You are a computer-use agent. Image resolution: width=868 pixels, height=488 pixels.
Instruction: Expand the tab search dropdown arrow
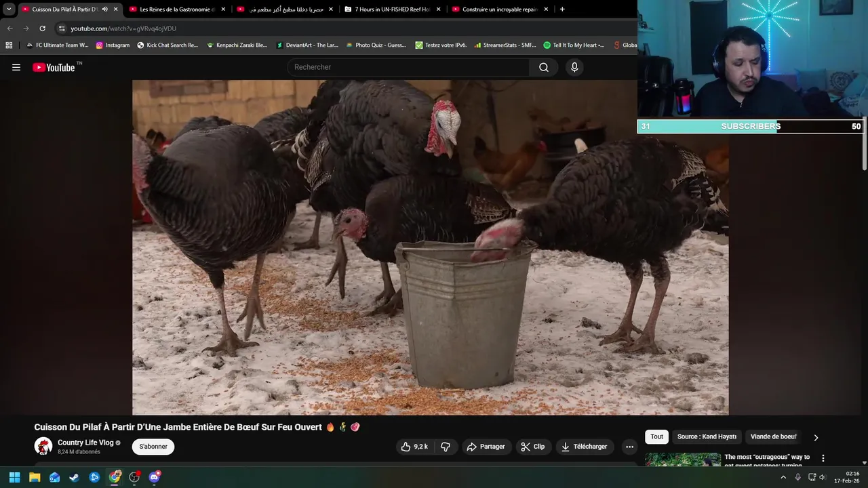click(x=9, y=9)
